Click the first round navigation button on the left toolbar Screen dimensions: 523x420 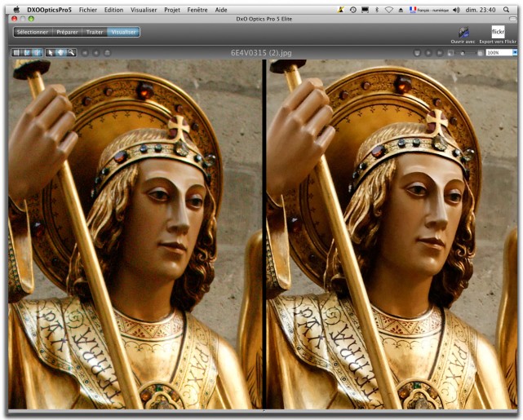click(x=85, y=53)
